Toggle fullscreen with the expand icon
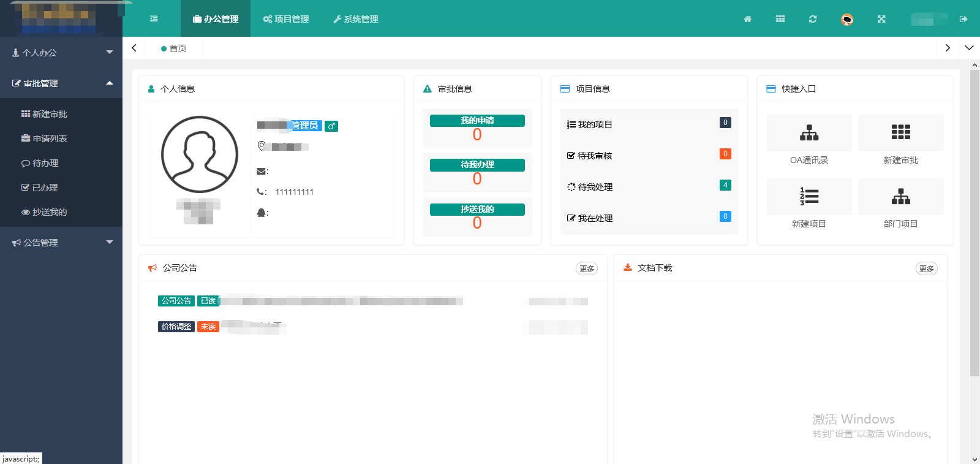 coord(881,19)
